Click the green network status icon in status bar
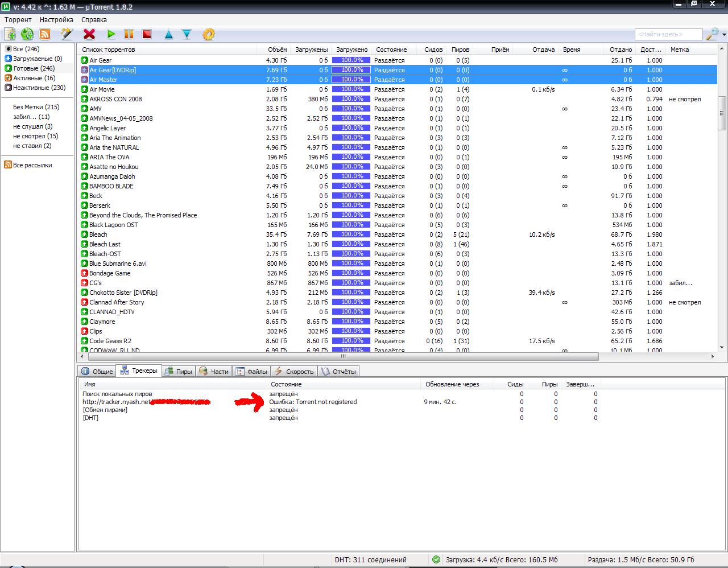728x568 pixels. 436,559
